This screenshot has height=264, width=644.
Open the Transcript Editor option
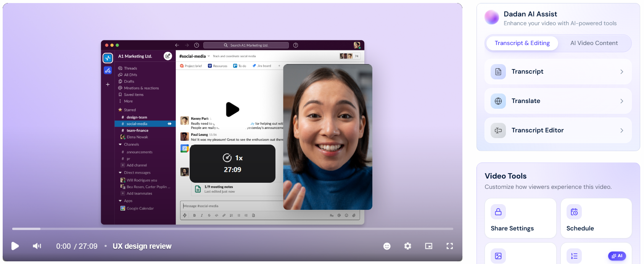[558, 130]
